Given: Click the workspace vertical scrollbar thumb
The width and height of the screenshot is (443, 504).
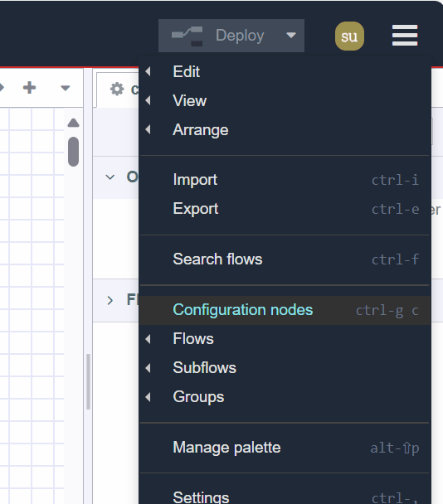Looking at the screenshot, I should (74, 152).
